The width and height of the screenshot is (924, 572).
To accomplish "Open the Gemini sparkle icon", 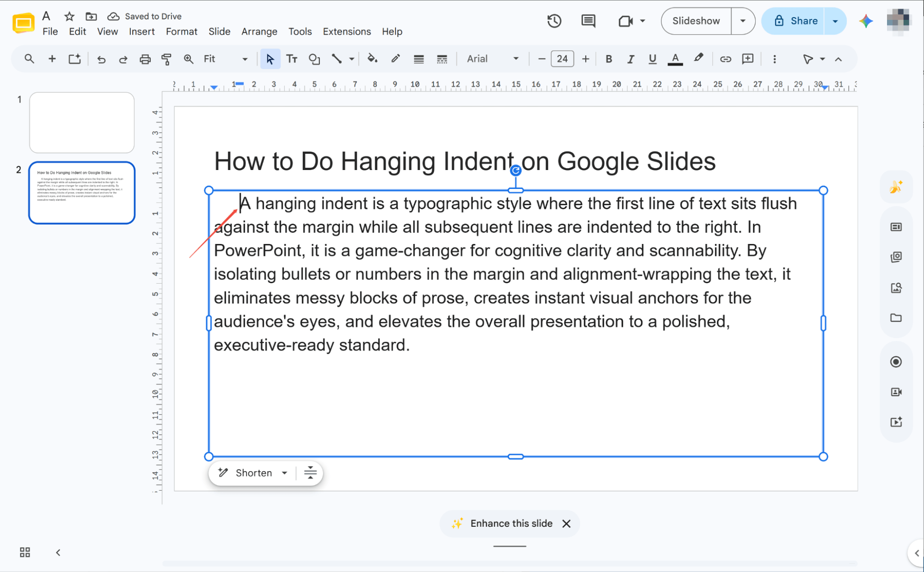I will tap(866, 21).
